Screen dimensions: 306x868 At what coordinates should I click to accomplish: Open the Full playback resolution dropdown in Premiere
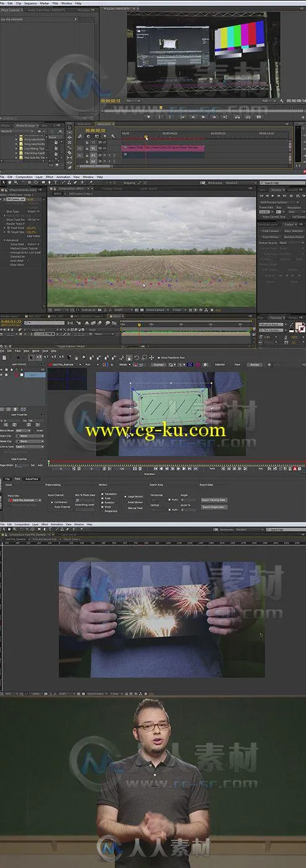[268, 100]
